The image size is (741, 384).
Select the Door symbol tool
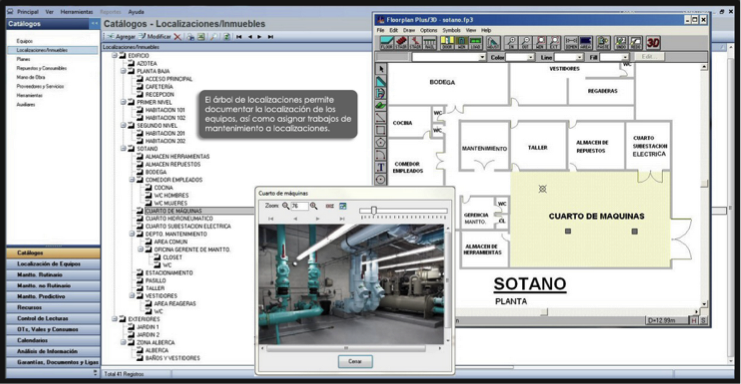coord(447,43)
